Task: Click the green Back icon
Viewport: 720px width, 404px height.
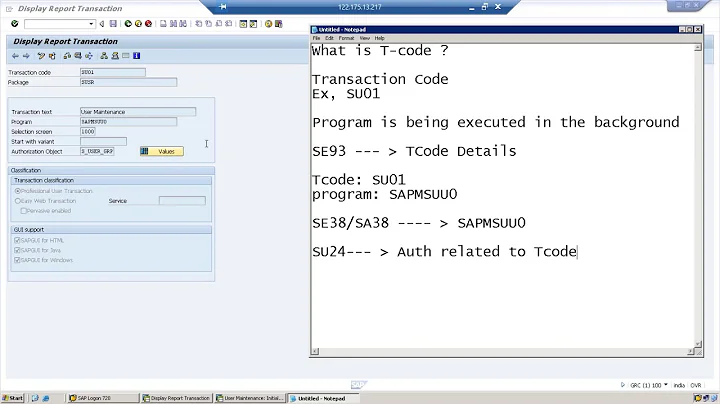Action: coord(128,24)
